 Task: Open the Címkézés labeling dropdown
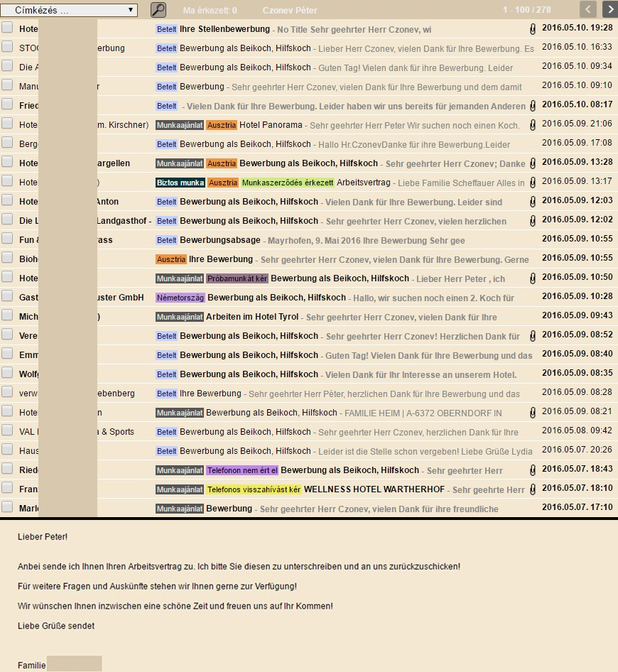tap(70, 10)
